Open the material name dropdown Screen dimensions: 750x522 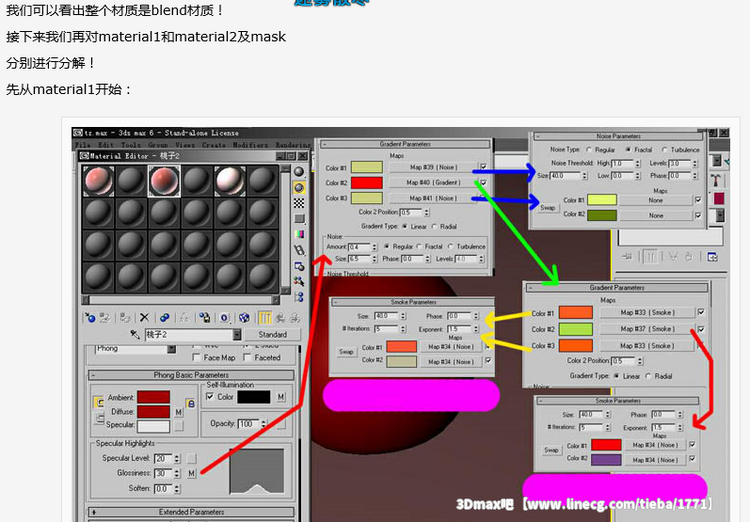click(x=237, y=334)
